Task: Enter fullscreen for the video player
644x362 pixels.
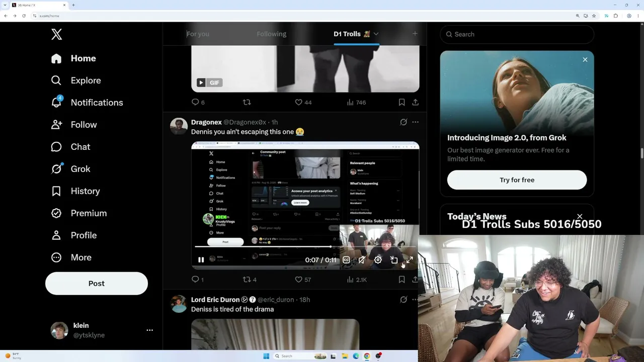Action: tap(410, 260)
